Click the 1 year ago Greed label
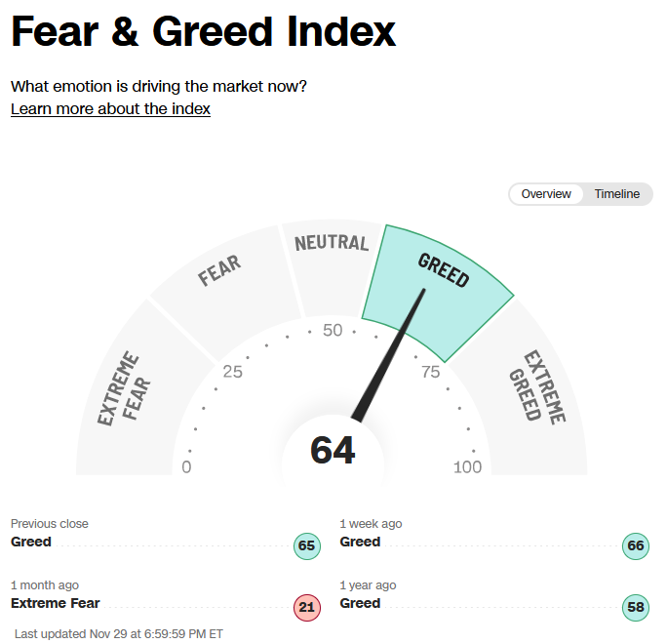This screenshot has height=644, width=667. tap(360, 603)
